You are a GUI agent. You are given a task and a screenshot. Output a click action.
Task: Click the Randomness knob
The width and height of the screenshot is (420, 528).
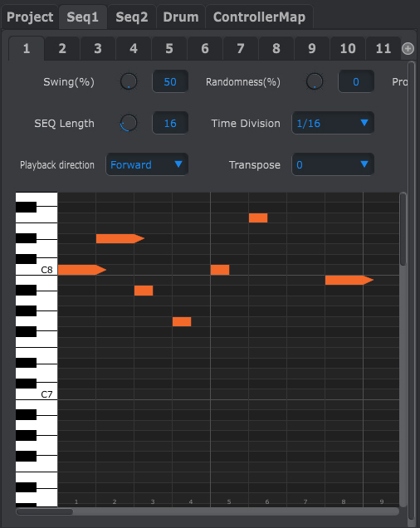tap(315, 81)
